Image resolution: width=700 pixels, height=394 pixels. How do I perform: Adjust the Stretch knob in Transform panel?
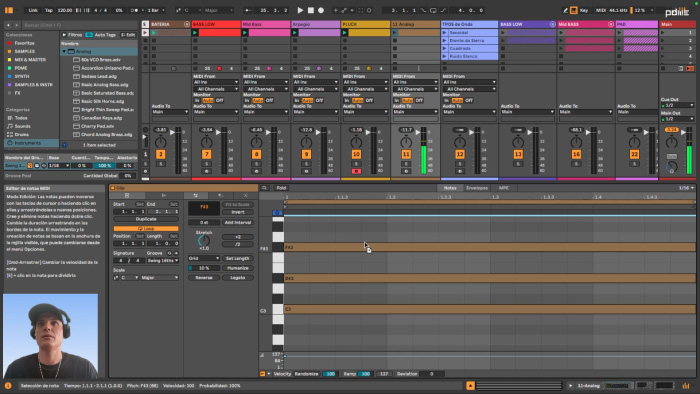point(204,241)
